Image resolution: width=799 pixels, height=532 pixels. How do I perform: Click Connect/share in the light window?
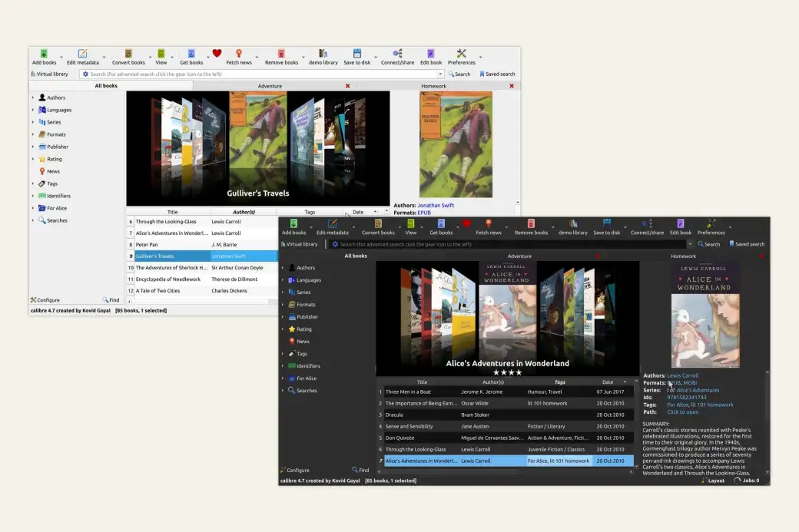click(397, 57)
